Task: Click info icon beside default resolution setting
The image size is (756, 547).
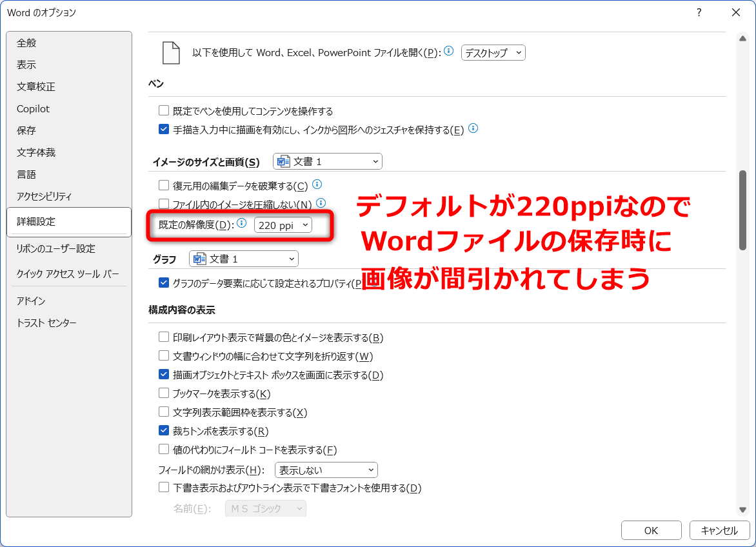Action: [242, 224]
